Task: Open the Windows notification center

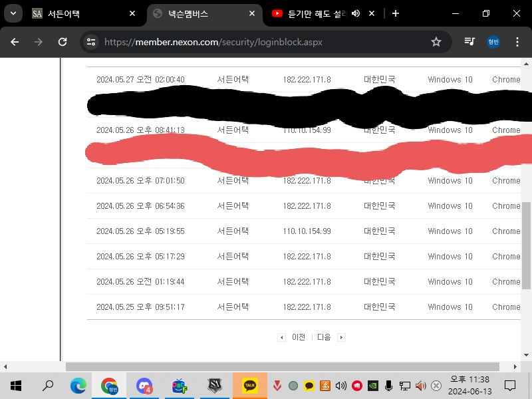Action: pyautogui.click(x=510, y=385)
